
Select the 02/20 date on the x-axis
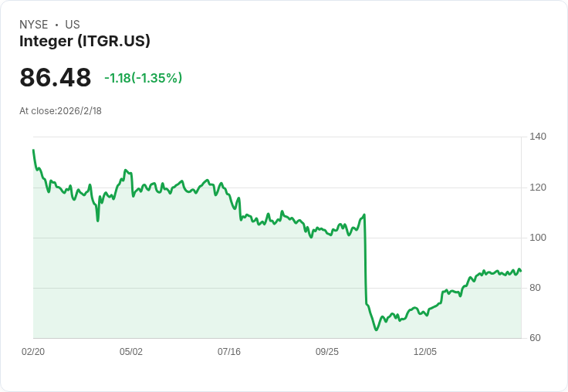click(33, 352)
